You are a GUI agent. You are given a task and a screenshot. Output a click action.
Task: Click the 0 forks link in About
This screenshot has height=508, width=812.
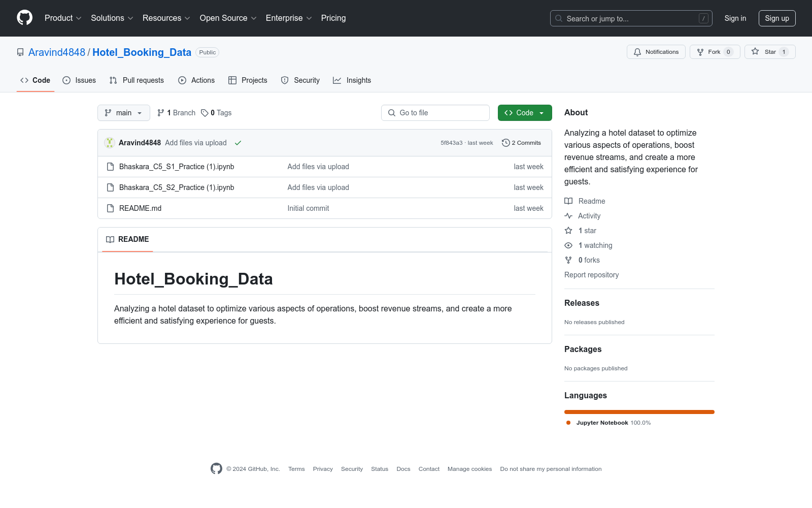pyautogui.click(x=582, y=260)
